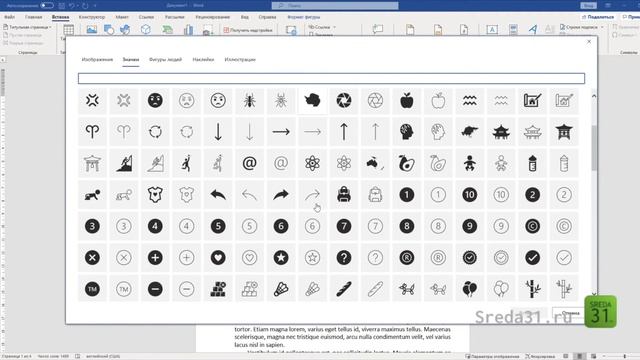
Task: Select the filled circle number 10 icon
Action: point(469,195)
